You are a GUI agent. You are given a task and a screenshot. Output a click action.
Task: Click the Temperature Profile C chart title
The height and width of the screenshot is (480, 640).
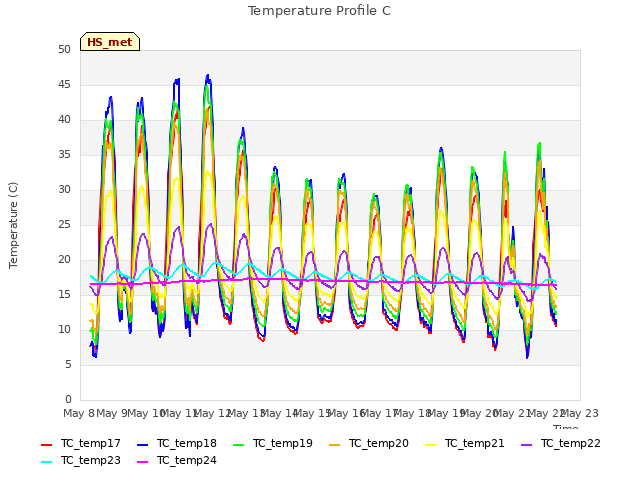pos(319,11)
